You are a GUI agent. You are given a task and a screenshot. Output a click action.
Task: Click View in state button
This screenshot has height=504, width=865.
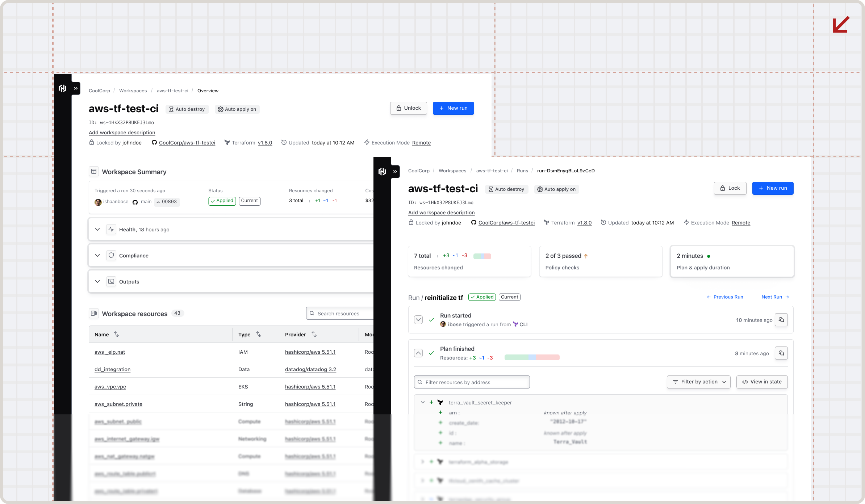762,382
